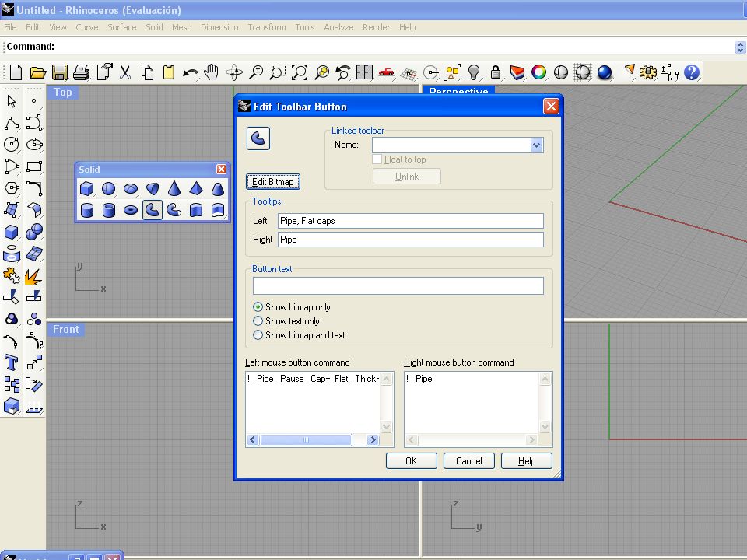Pick the Torus tool in the Solid toolbar
This screenshot has width=747, height=560.
[131, 210]
